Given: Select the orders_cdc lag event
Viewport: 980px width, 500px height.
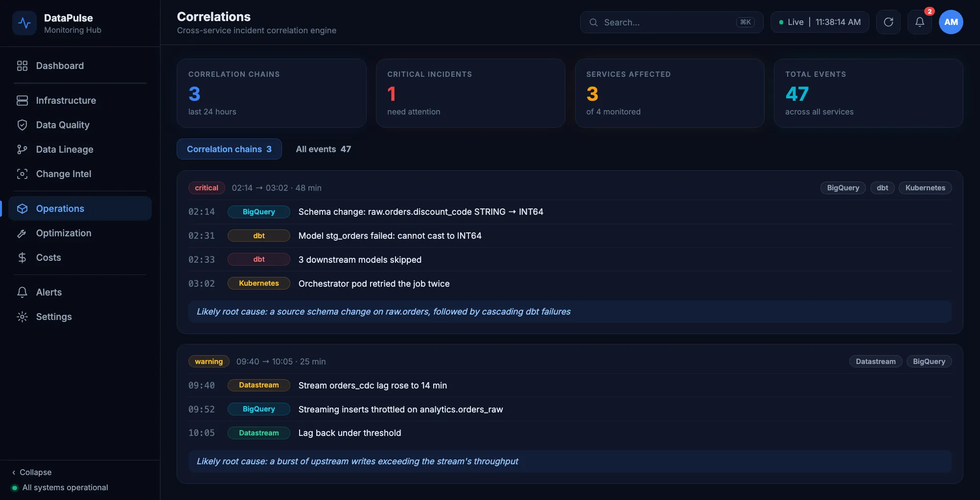Looking at the screenshot, I should (570, 386).
